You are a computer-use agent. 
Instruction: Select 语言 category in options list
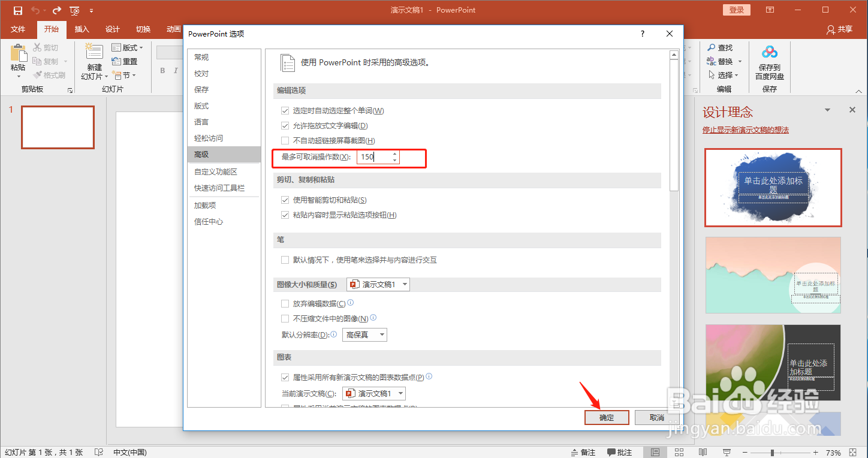tap(224, 122)
